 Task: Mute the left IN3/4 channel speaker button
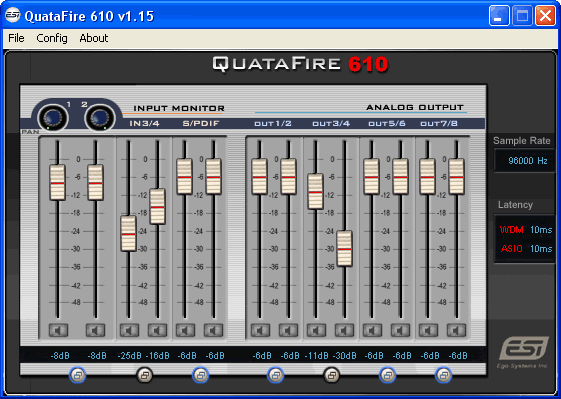[x=129, y=330]
